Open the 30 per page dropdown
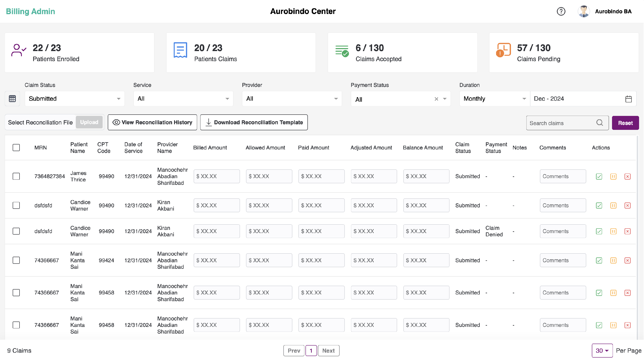Image resolution: width=644 pixels, height=361 pixels. [602, 350]
